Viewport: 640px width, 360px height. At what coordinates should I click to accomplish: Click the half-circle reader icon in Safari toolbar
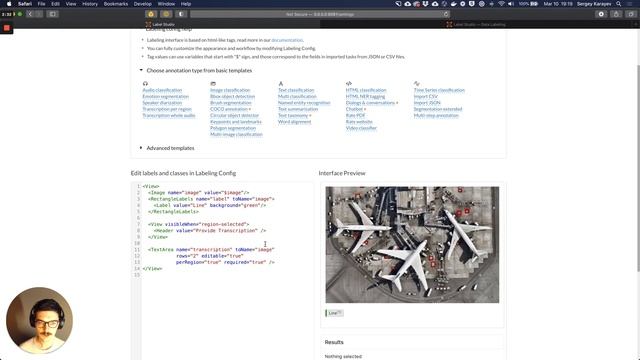pyautogui.click(x=181, y=14)
